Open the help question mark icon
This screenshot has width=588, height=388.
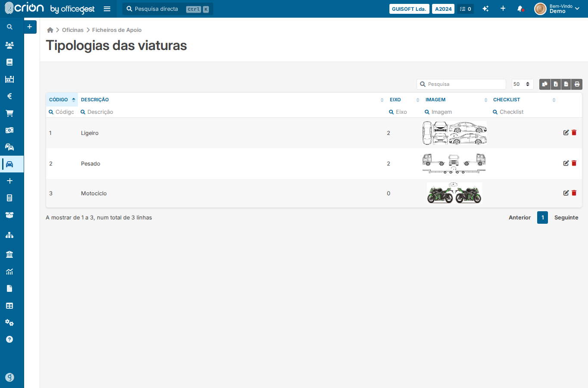(x=9, y=339)
